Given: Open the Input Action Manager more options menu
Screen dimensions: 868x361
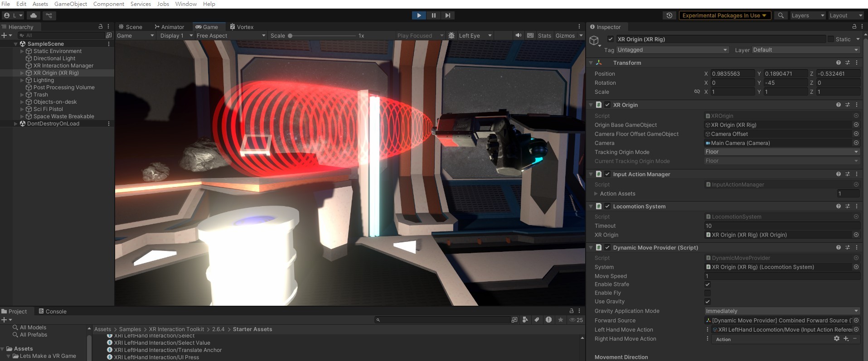Looking at the screenshot, I should 856,174.
